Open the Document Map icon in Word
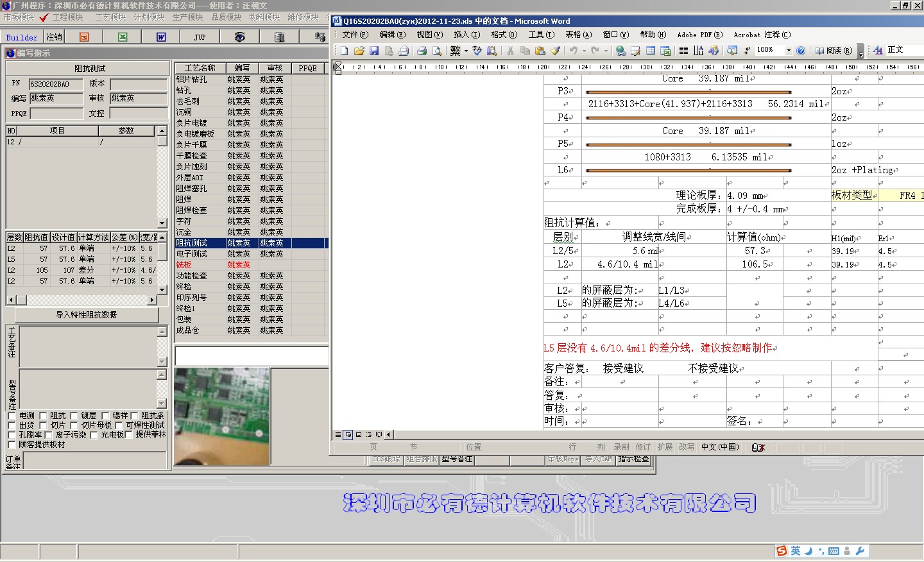The width and height of the screenshot is (924, 562). pyautogui.click(x=732, y=51)
